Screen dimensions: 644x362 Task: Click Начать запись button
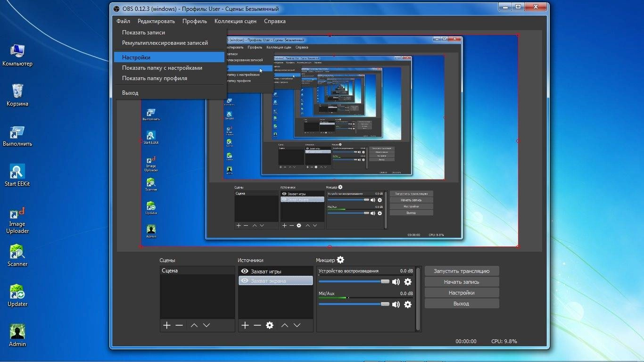tap(462, 282)
